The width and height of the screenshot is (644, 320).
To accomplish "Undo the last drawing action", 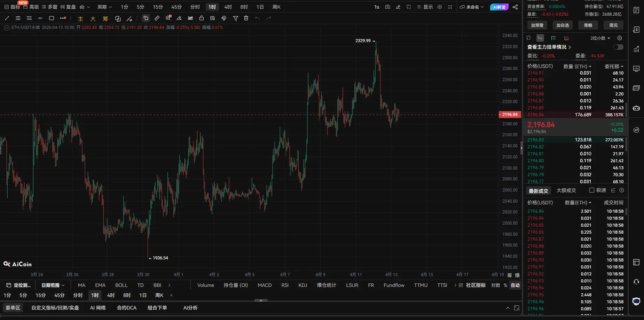I will [x=257, y=18].
